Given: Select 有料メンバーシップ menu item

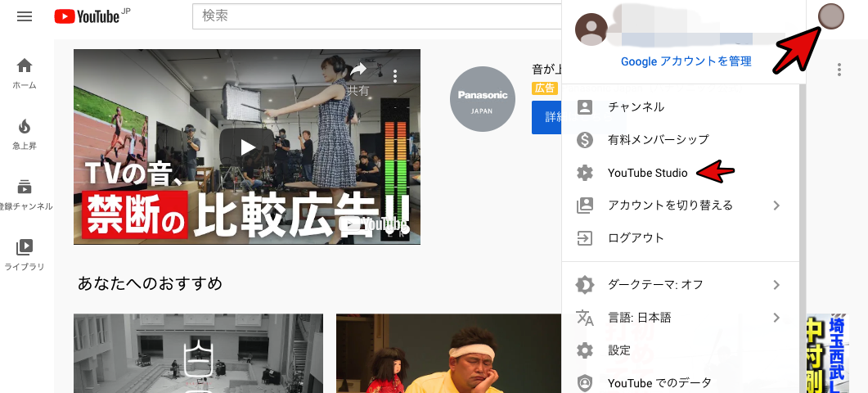Looking at the screenshot, I should 681,140.
